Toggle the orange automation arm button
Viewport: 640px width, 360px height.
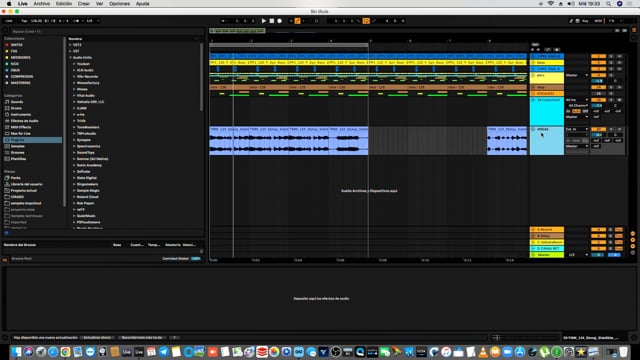[x=298, y=21]
